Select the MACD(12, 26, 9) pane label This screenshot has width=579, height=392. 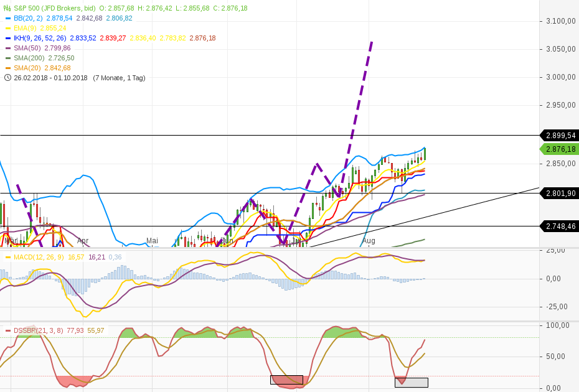39,255
